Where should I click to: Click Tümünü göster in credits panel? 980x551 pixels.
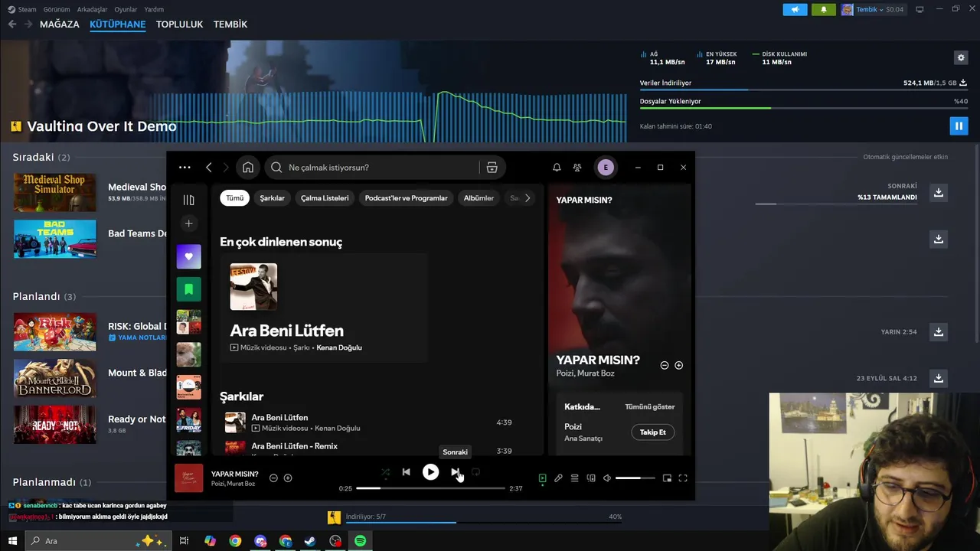pos(650,407)
